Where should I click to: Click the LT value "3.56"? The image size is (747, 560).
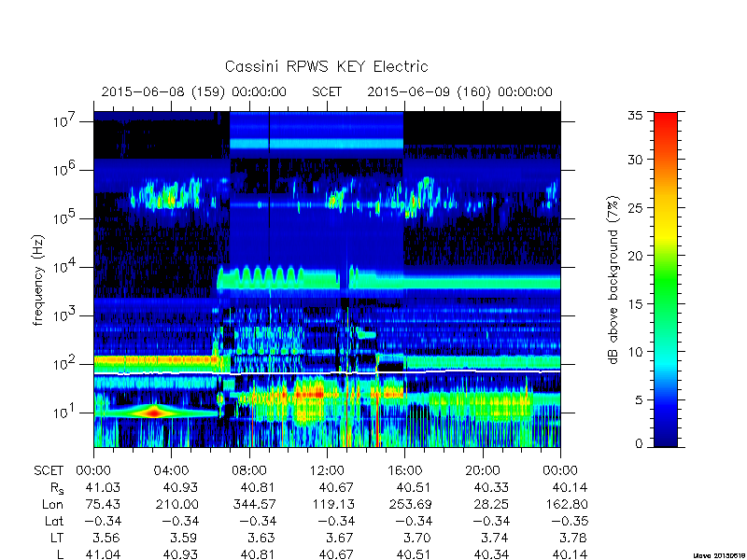point(106,538)
